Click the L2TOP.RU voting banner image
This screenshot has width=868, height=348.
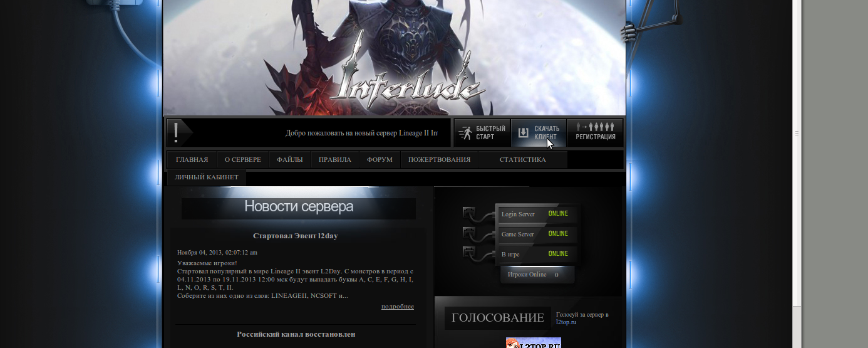click(x=534, y=343)
